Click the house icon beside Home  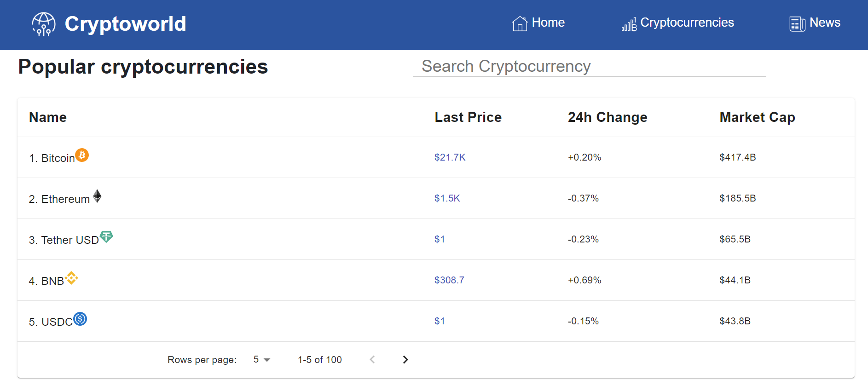[520, 23]
